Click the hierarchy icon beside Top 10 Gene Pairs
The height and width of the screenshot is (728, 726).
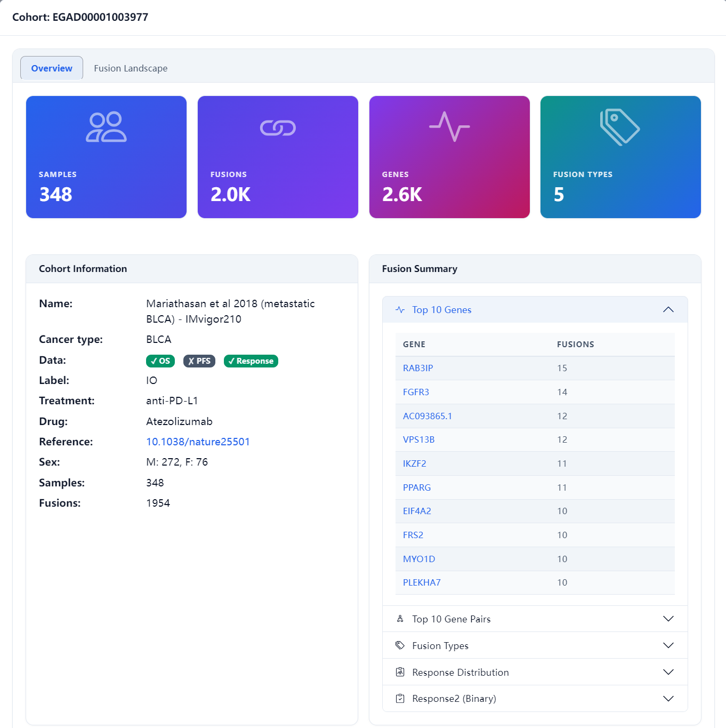coord(400,619)
